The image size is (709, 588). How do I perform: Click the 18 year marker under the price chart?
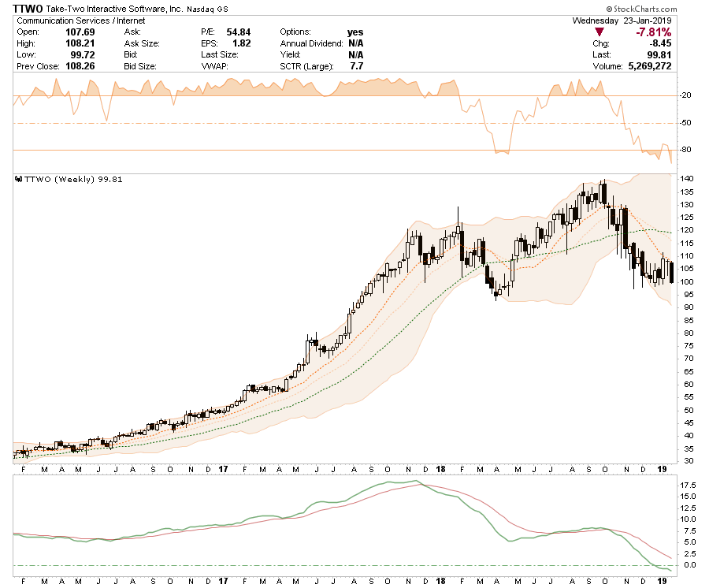[x=440, y=470]
